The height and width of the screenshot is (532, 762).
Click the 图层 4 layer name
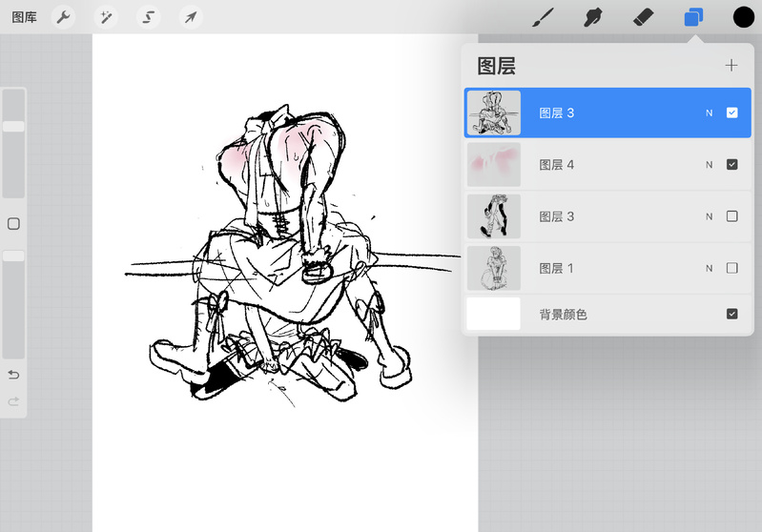pos(556,165)
